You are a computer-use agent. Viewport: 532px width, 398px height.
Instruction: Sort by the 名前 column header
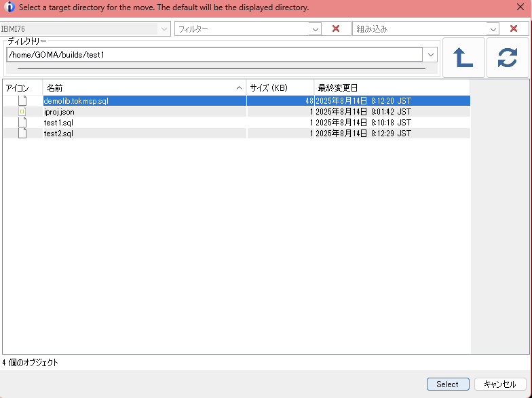145,88
